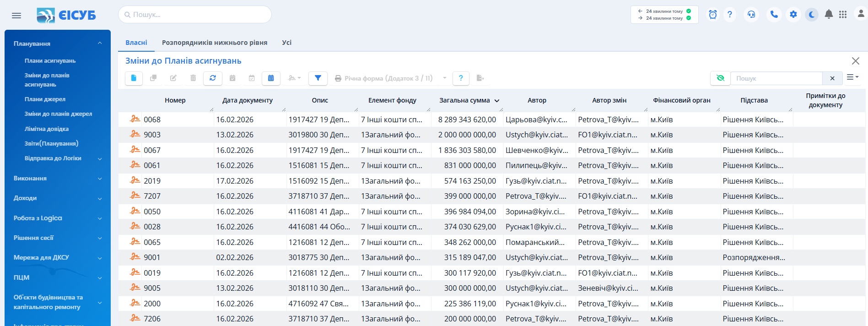868x326 pixels.
Task: Switch to the Усі tab
Action: point(287,43)
